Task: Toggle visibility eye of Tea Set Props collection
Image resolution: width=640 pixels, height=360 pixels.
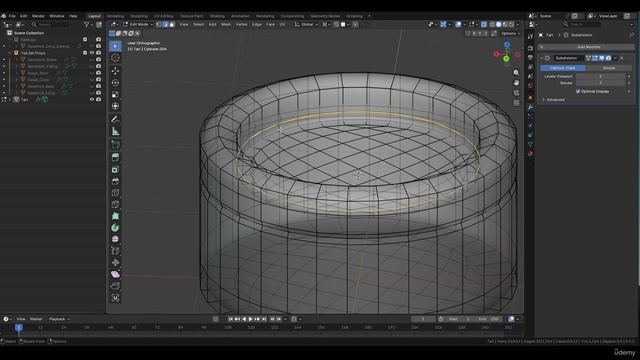Action: click(91, 53)
